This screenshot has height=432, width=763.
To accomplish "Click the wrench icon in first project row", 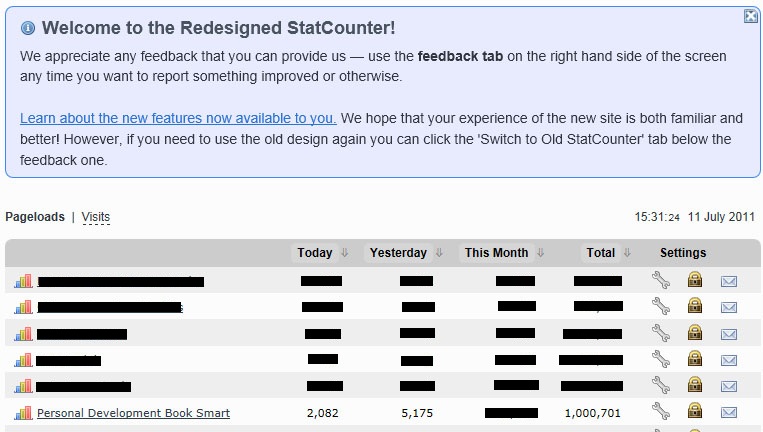I will [x=661, y=280].
